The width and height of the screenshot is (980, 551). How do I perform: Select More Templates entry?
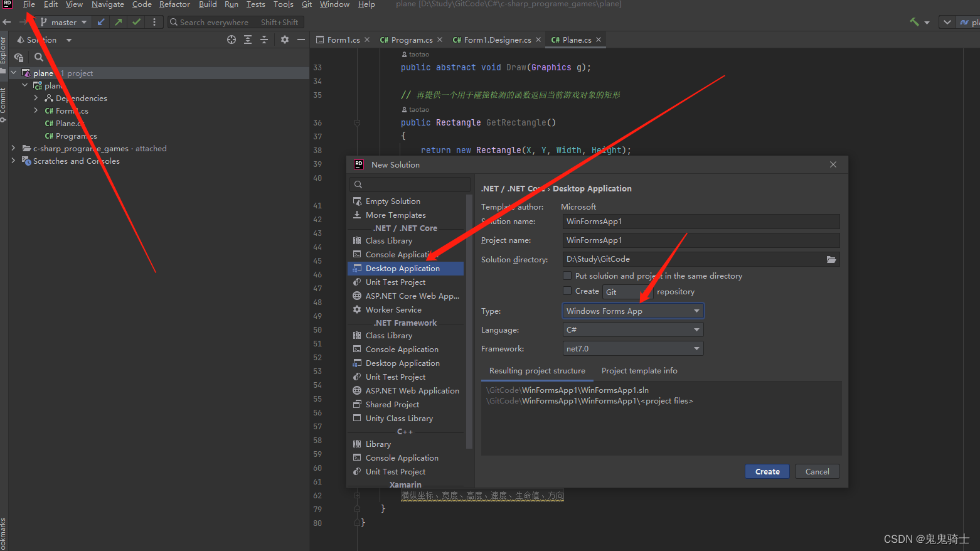click(406, 215)
